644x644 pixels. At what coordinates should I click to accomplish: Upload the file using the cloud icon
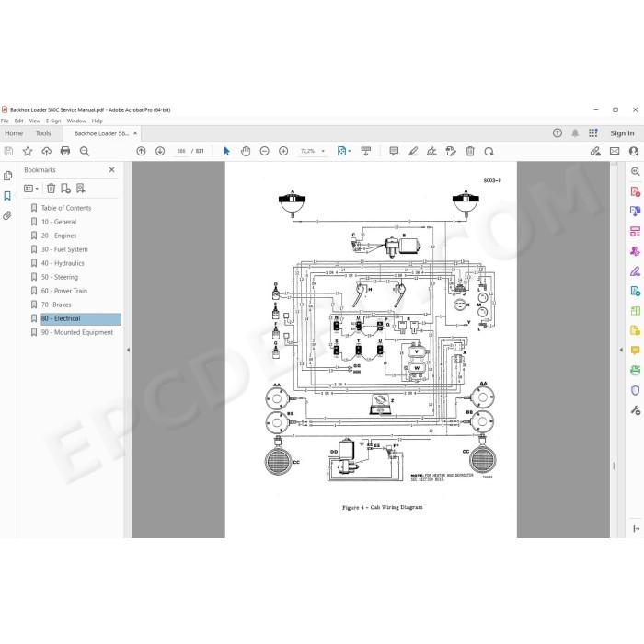point(46,151)
